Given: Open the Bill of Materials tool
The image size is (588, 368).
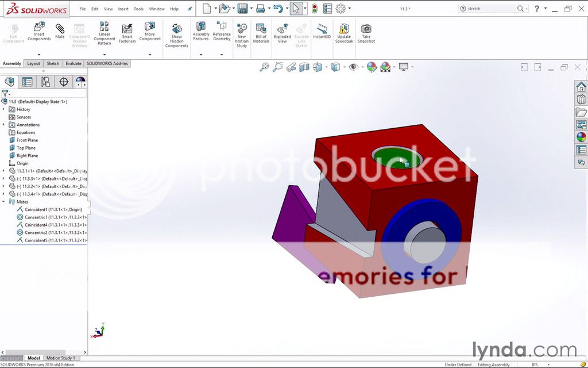Looking at the screenshot, I should [x=261, y=33].
